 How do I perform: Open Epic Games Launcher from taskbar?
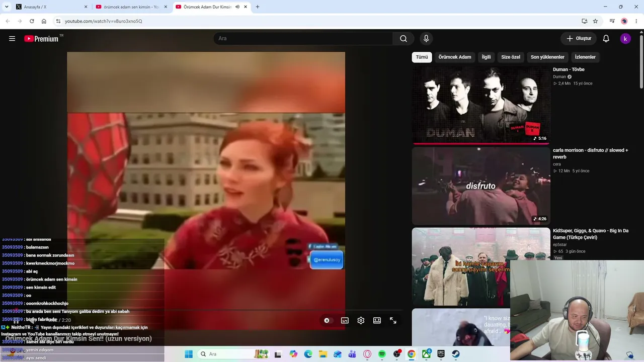pyautogui.click(x=441, y=354)
